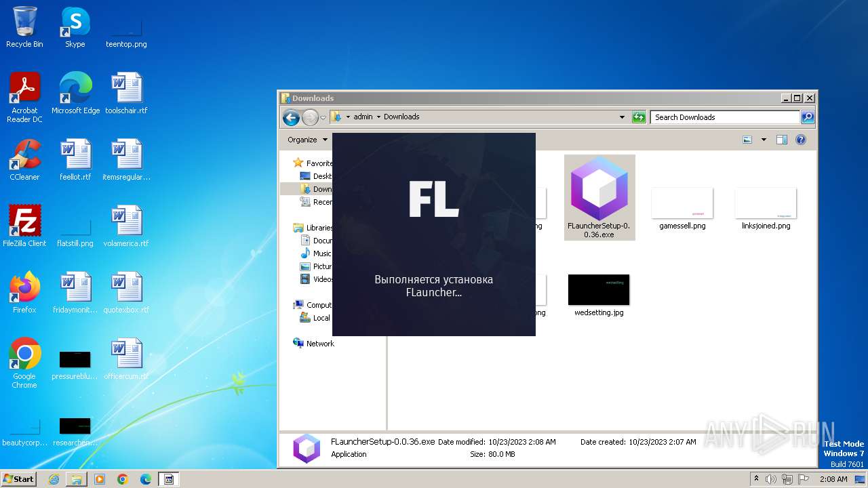Viewport: 868px width, 488px height.
Task: Click the FLauncher installer taskbar button
Action: tap(169, 479)
